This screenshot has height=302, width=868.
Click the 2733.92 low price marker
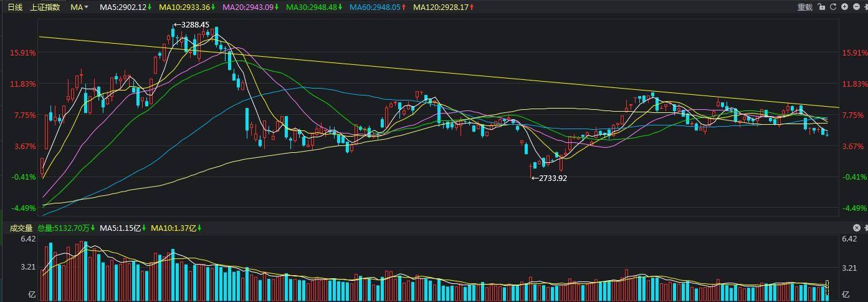coord(549,178)
